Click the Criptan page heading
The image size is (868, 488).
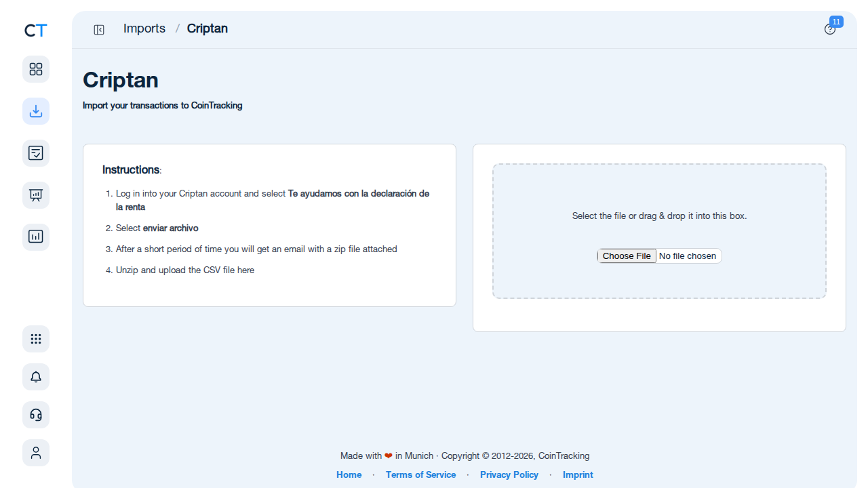pos(121,80)
